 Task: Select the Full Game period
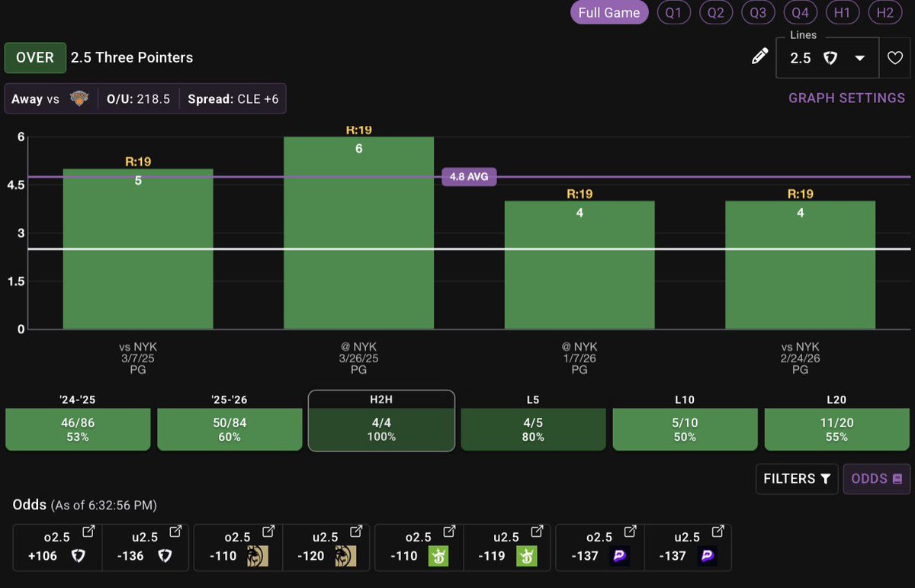(609, 12)
